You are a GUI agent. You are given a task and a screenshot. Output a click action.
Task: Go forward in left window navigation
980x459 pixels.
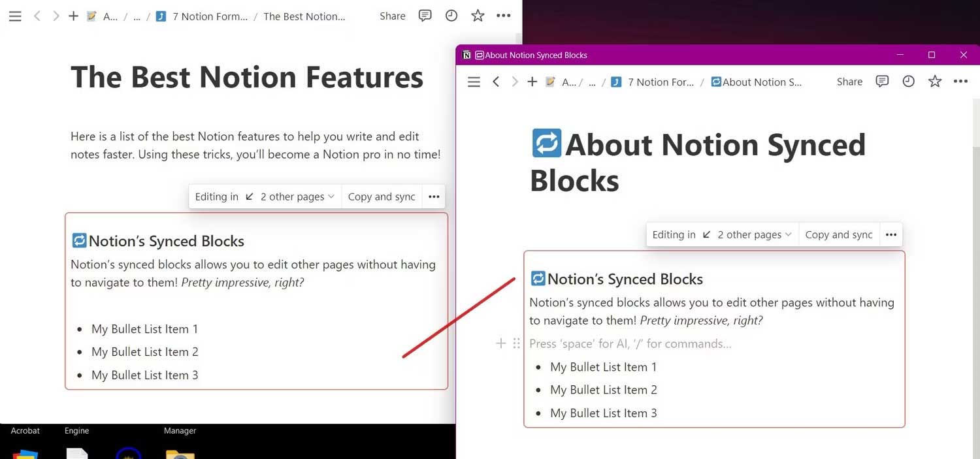tap(56, 16)
